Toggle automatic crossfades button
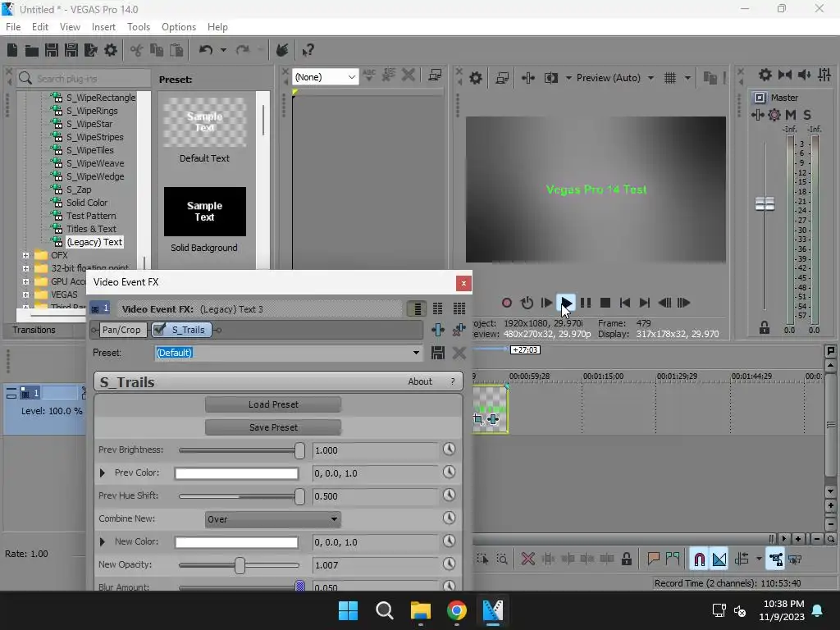The height and width of the screenshot is (630, 840). point(719,559)
